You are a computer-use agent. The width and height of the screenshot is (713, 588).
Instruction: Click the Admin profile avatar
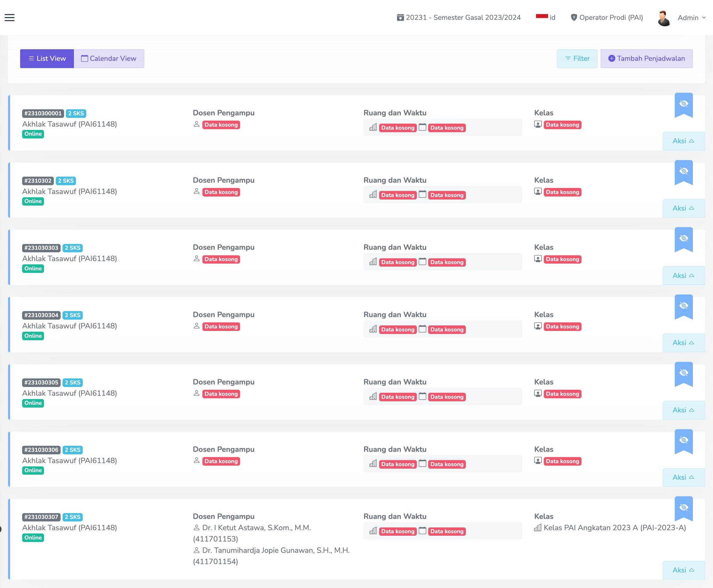[x=663, y=18]
